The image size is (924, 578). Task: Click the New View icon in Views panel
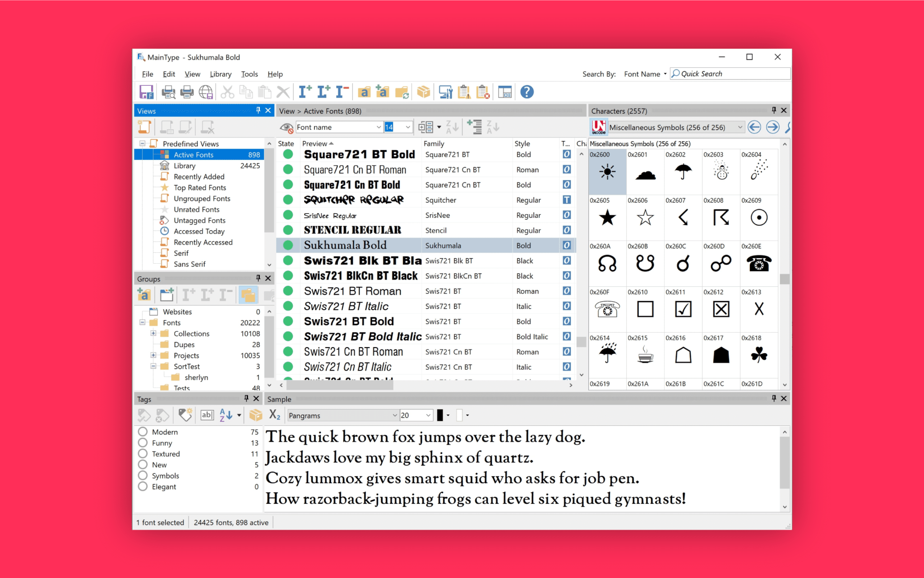pos(144,127)
